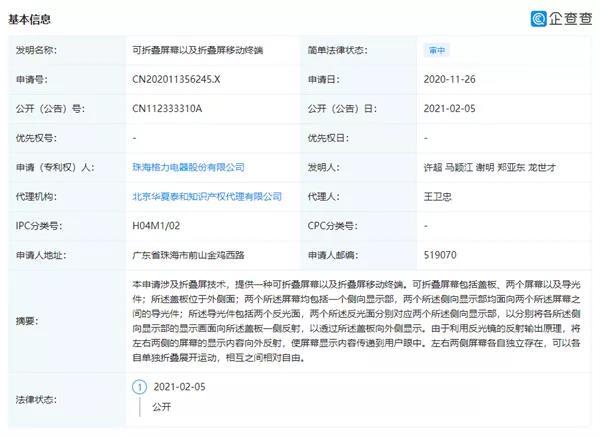Click the 审中 legal status tag
Screen dimensions: 600x436
(437, 50)
